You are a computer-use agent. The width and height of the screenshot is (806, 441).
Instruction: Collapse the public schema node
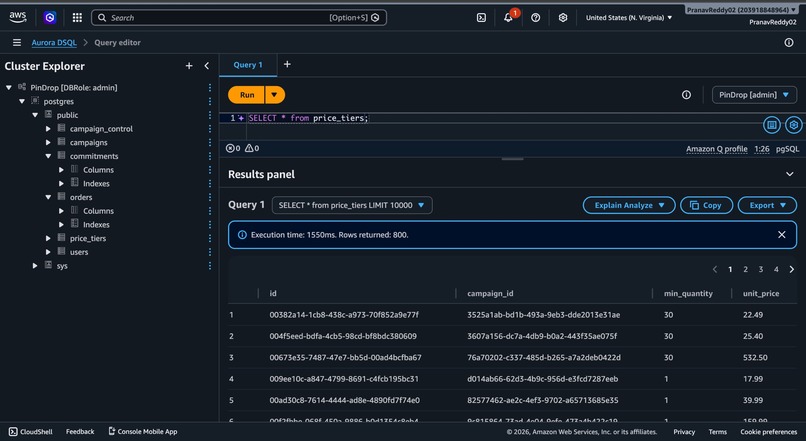[35, 115]
